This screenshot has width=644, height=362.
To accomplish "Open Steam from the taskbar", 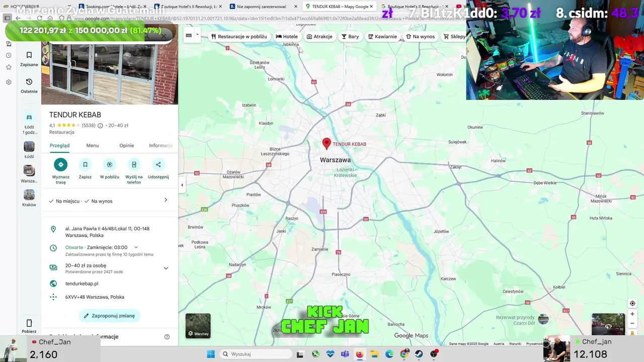I will pyautogui.click(x=419, y=354).
